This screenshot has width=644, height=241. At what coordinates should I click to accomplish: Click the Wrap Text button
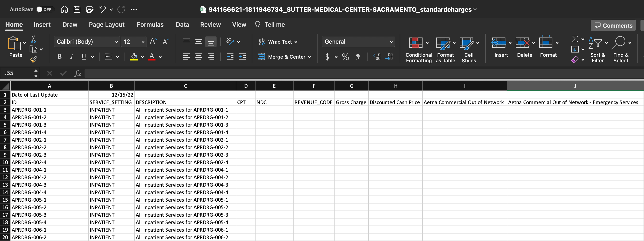pos(278,42)
